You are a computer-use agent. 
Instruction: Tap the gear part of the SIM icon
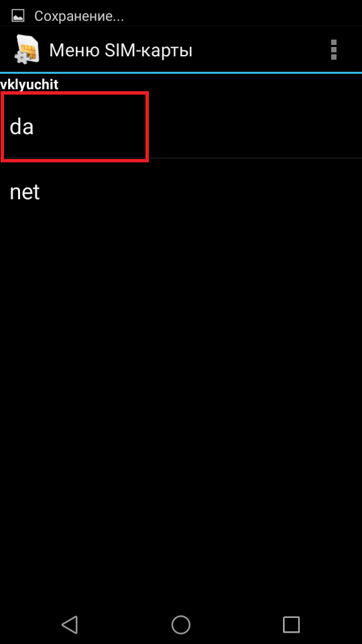[x=20, y=57]
